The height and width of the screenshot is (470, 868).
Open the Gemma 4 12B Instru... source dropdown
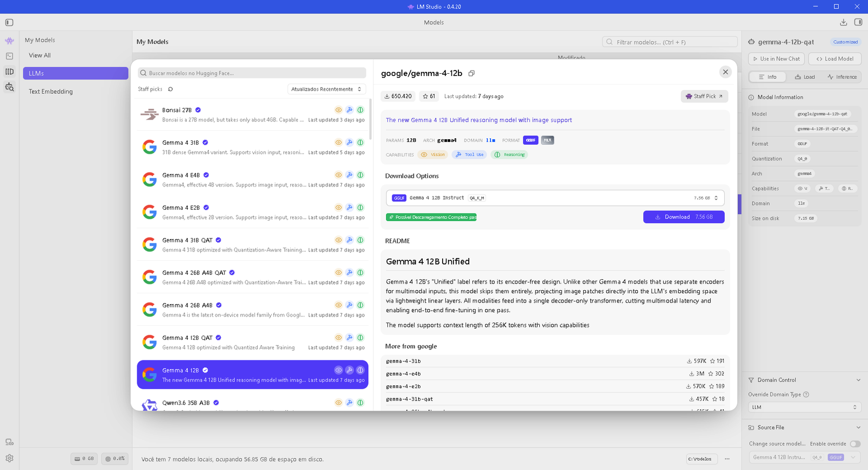[x=805, y=458]
